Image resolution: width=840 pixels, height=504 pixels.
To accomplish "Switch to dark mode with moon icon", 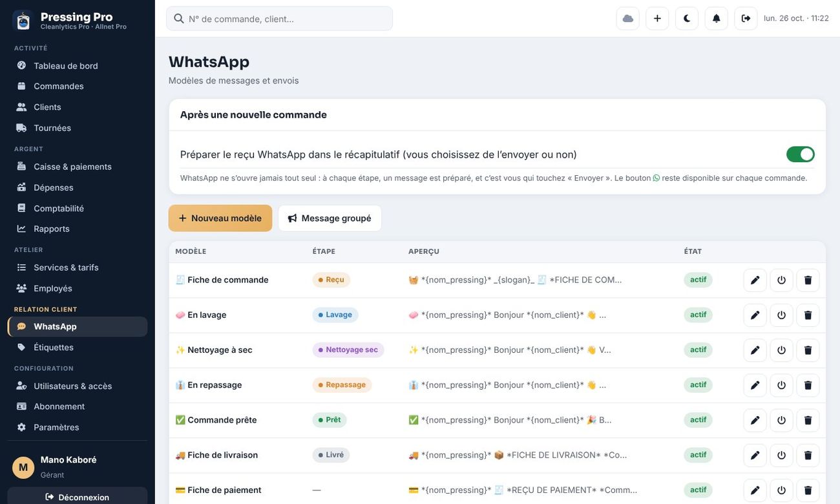I will 687,18.
